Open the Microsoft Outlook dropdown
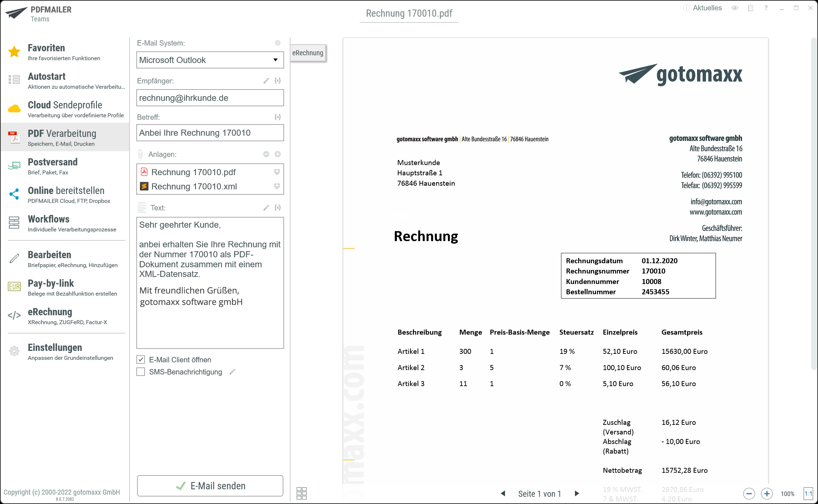This screenshot has height=504, width=818. point(210,60)
